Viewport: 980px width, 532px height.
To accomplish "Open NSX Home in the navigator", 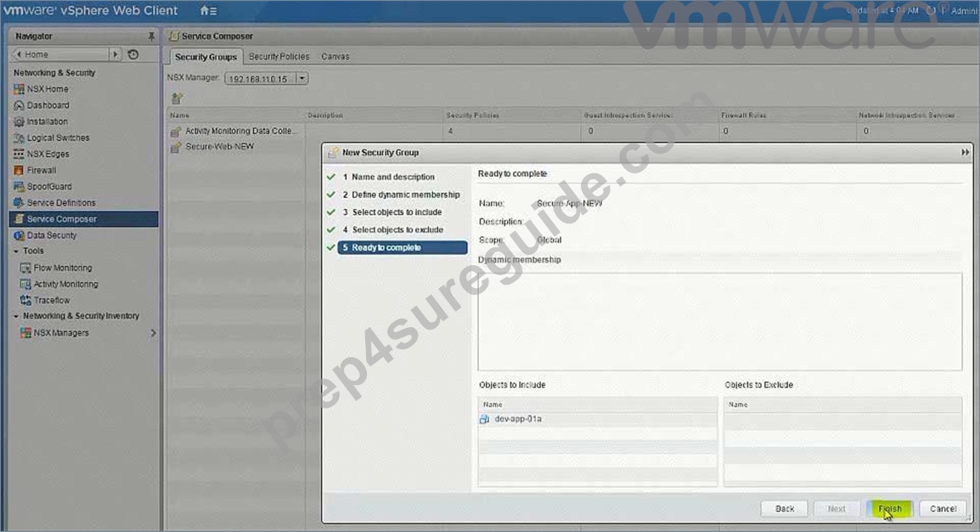I will pos(48,88).
